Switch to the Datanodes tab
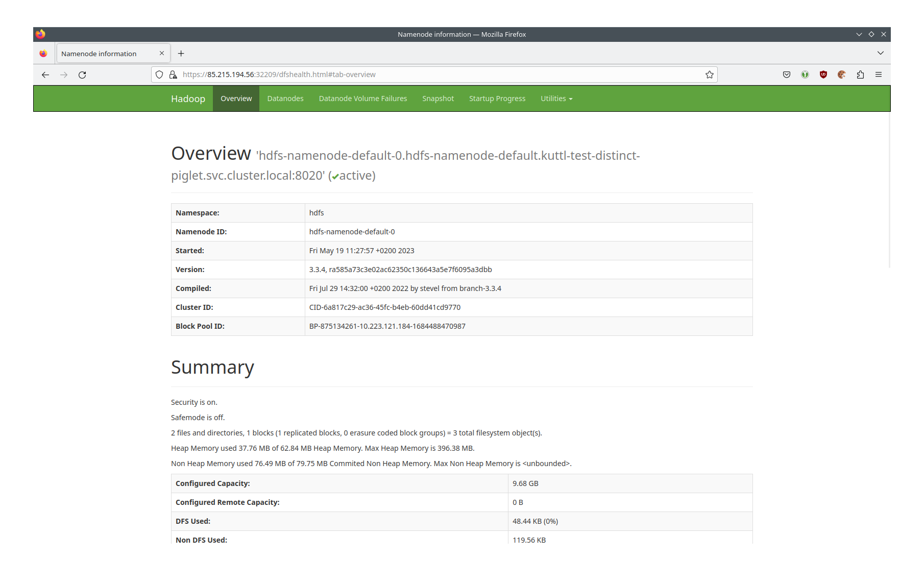This screenshot has width=924, height=583. pyautogui.click(x=285, y=98)
